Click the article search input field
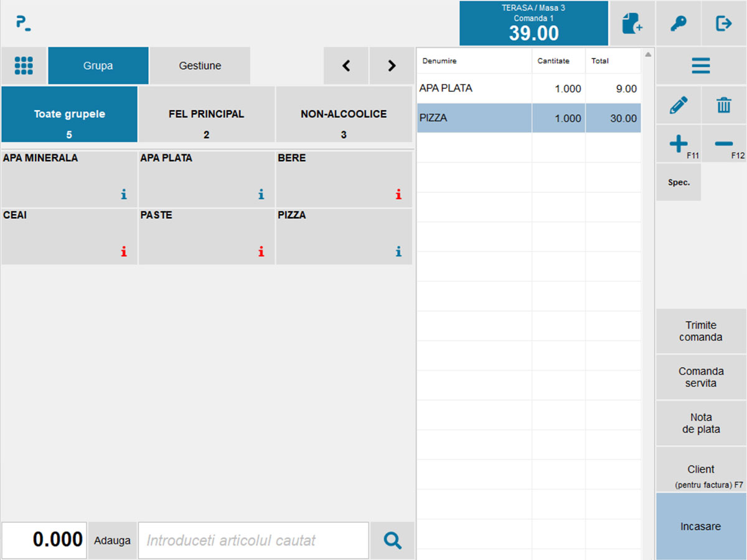The width and height of the screenshot is (747, 560). click(253, 540)
